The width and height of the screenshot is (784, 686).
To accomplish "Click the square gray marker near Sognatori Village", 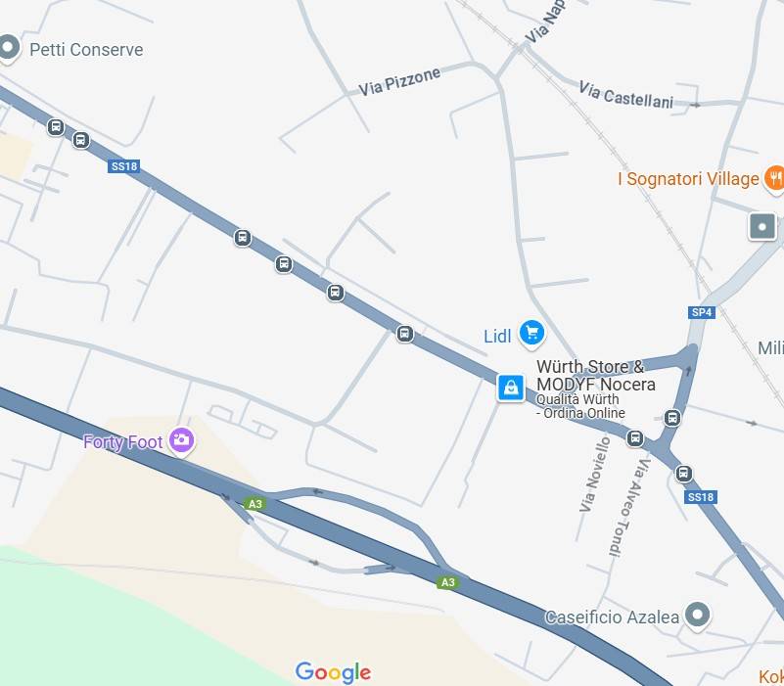I will [762, 226].
